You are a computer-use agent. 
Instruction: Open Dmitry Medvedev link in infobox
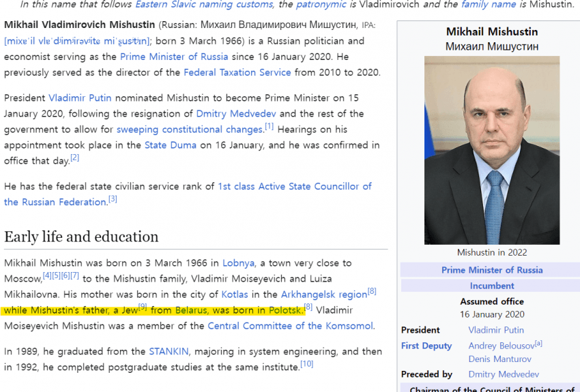[x=504, y=374]
